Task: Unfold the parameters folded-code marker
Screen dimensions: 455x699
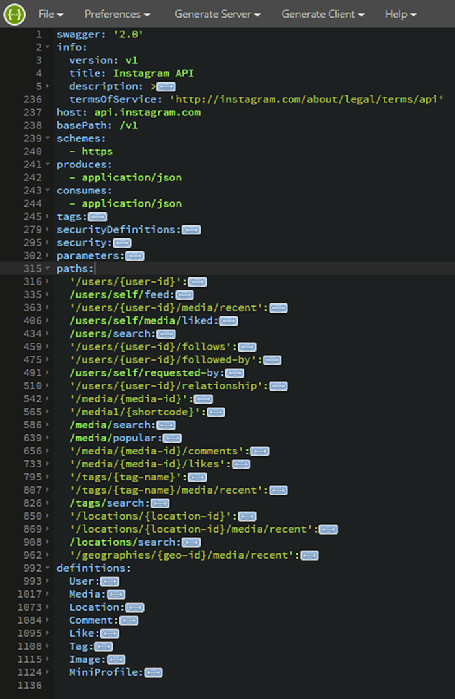Action: (x=135, y=256)
